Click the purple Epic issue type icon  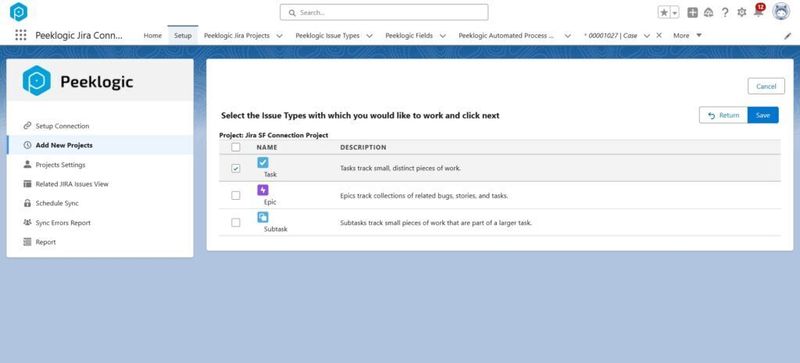263,190
